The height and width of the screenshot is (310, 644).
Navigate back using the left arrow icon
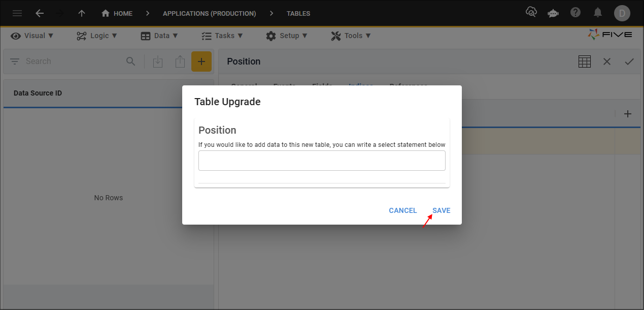[x=40, y=13]
